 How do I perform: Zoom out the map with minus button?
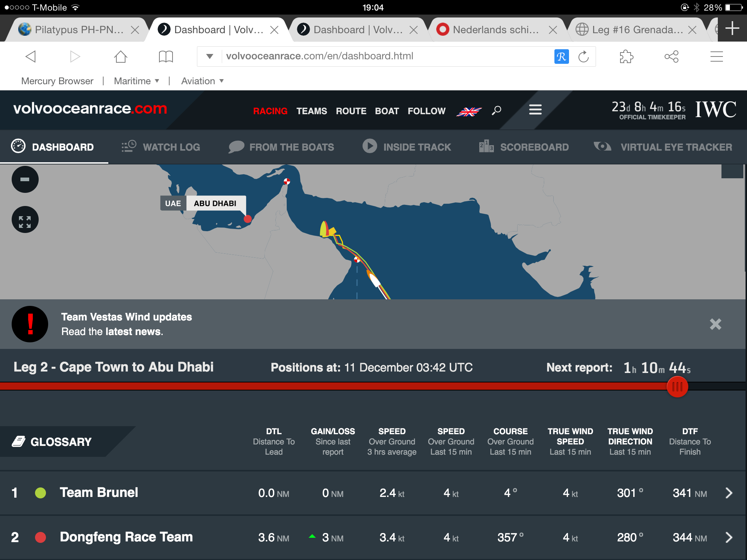25,179
